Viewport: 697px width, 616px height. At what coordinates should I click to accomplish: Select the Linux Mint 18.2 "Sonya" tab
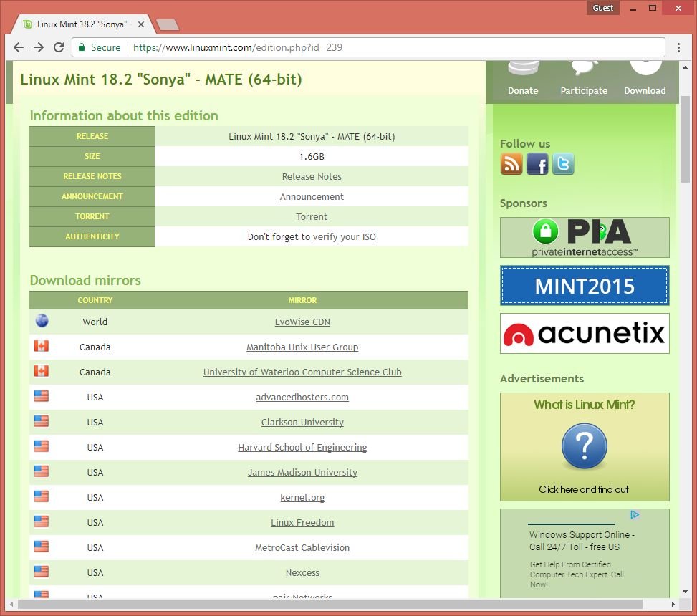pyautogui.click(x=82, y=24)
